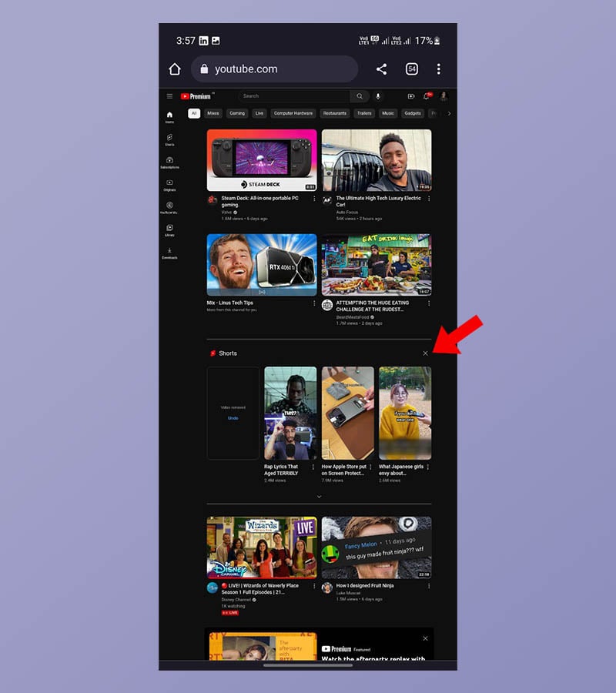Image resolution: width=616 pixels, height=693 pixels.
Task: Close the Premium featured promo
Action: 426,638
